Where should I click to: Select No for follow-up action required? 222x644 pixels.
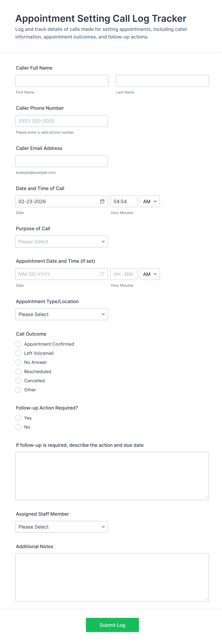[18, 427]
